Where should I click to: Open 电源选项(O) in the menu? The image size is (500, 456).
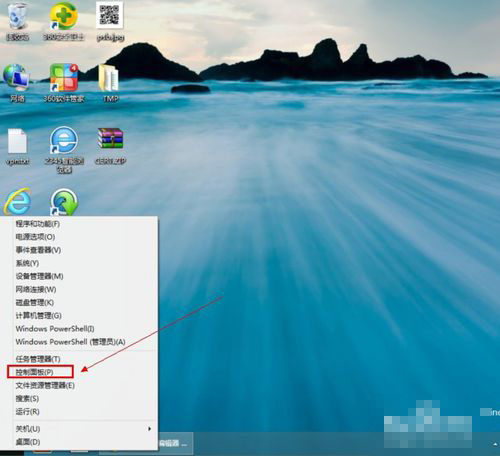pos(35,237)
